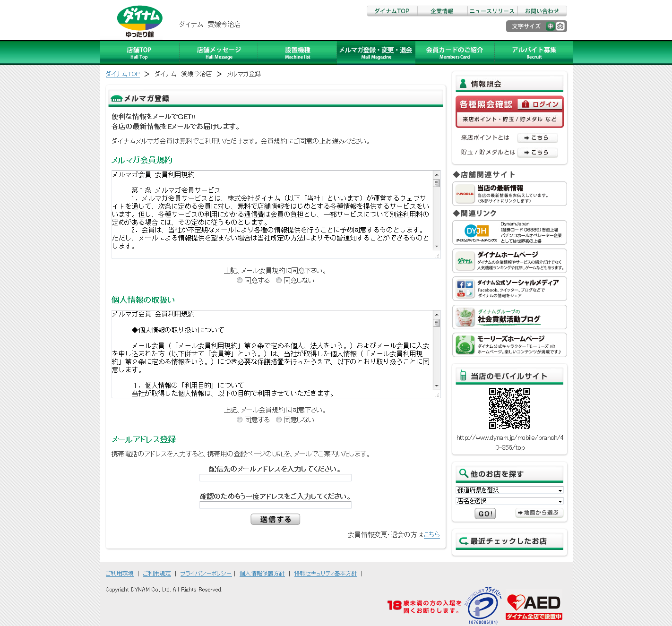Click 企業情報 in top menu
This screenshot has height=626, width=672.
[x=442, y=11]
